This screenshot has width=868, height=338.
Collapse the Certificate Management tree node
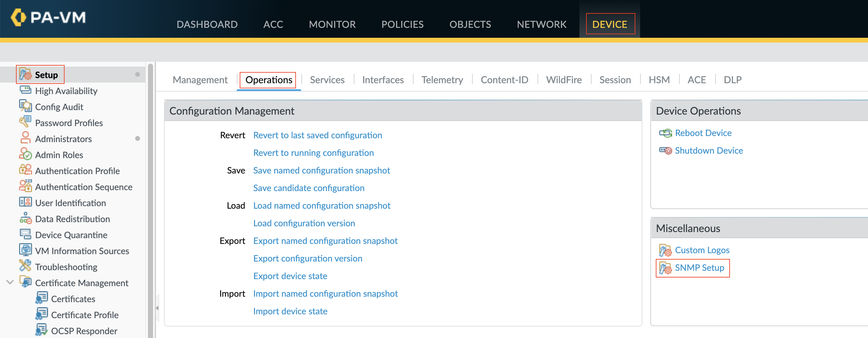pos(10,282)
